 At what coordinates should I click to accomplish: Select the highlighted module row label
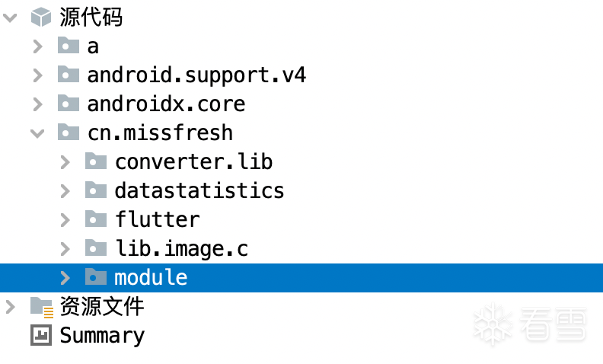[x=151, y=277]
